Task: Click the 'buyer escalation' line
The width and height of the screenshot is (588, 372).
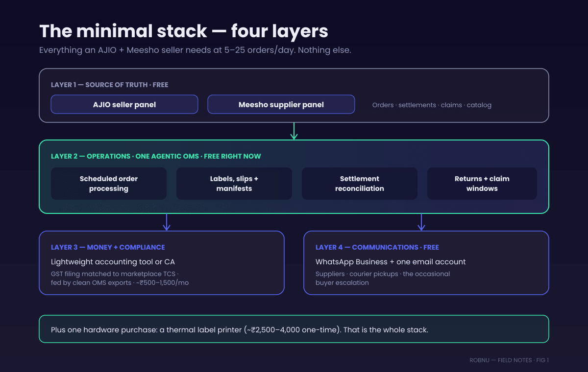Action: pyautogui.click(x=342, y=282)
